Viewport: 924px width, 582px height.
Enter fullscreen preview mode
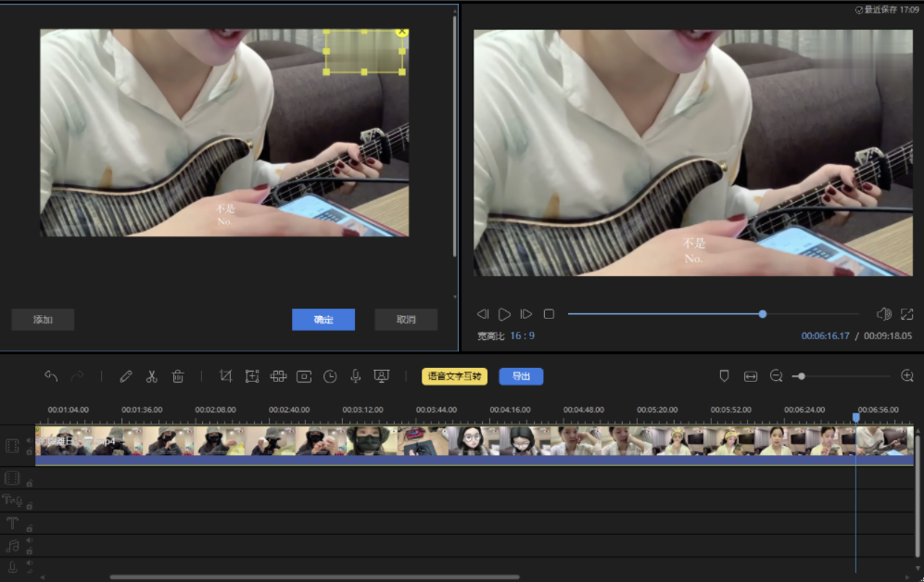point(907,314)
